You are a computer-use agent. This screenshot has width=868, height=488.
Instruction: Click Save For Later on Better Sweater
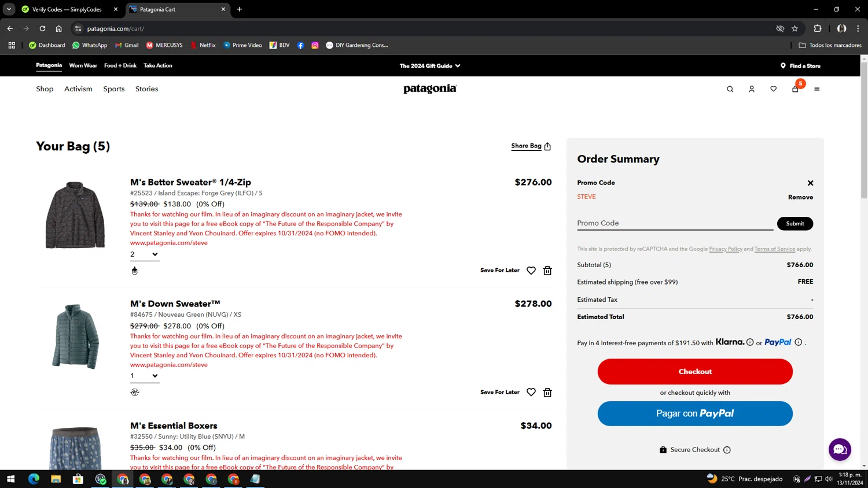point(500,270)
